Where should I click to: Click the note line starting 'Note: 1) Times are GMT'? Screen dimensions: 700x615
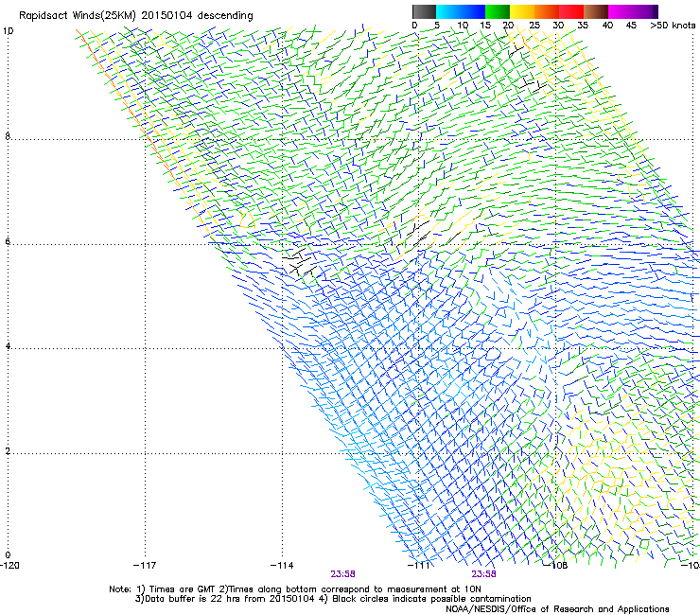[295, 589]
